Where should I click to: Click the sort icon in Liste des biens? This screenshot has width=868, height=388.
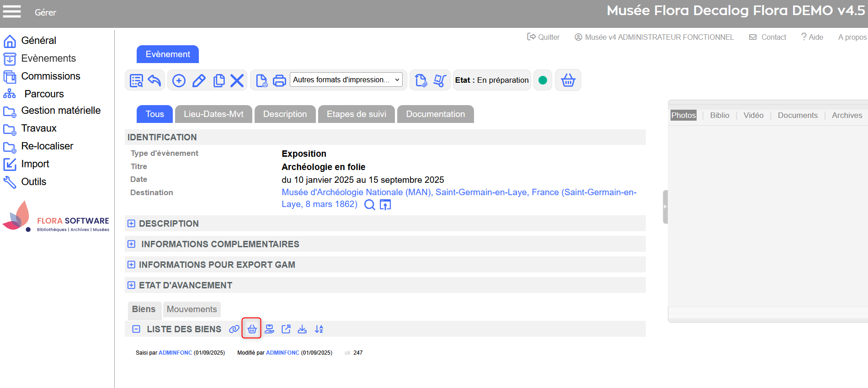coord(319,329)
